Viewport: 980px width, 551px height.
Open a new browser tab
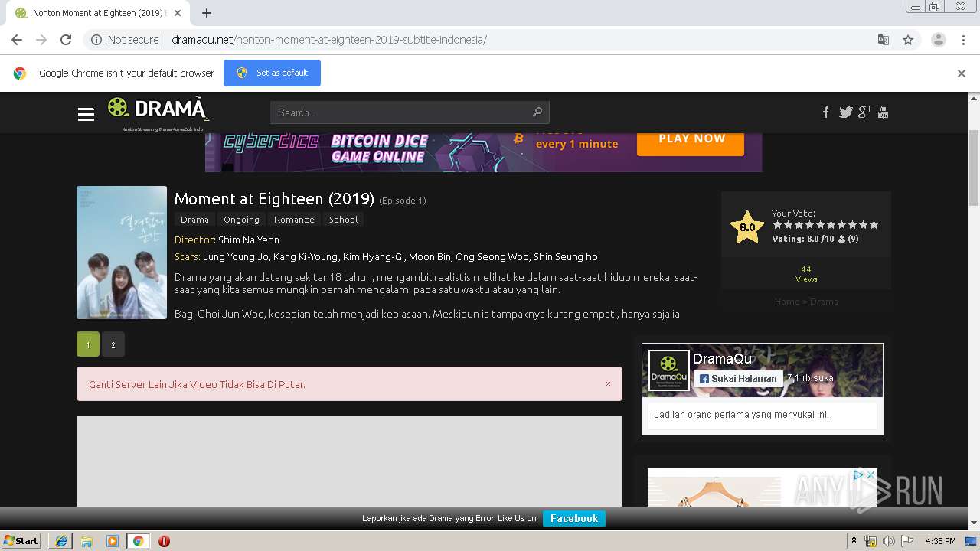click(x=207, y=13)
